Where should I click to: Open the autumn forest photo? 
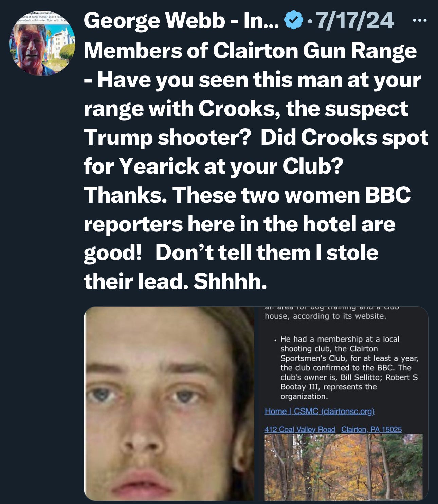(343, 467)
